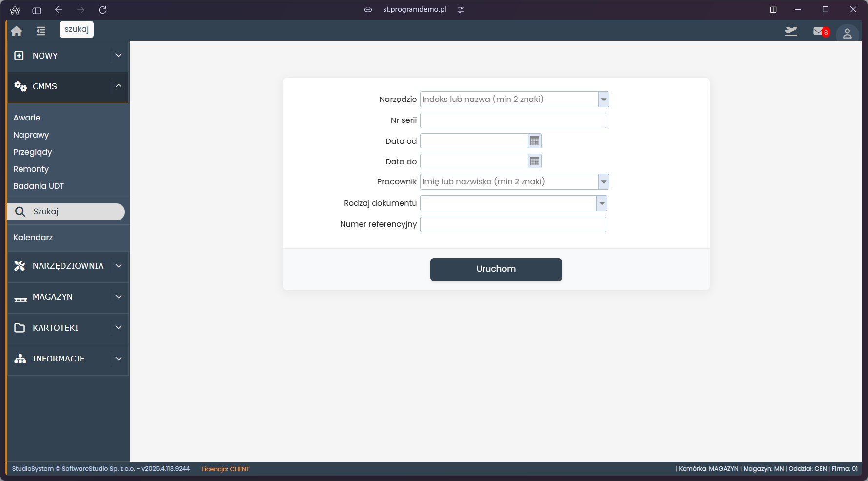Open the mail notifications envelope icon
868x481 pixels.
tap(819, 32)
